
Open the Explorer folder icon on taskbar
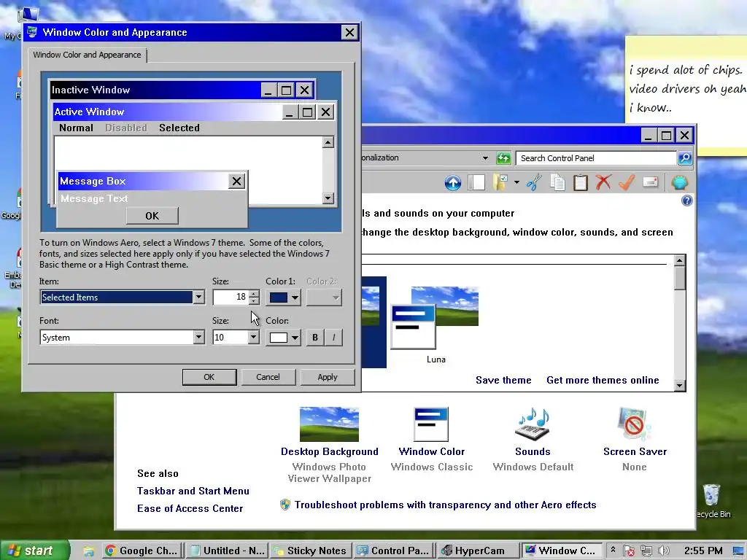88,551
